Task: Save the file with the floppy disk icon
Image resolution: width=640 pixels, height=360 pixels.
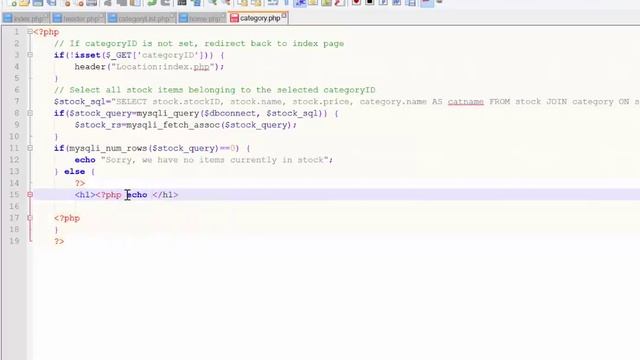Action: [38, 3]
